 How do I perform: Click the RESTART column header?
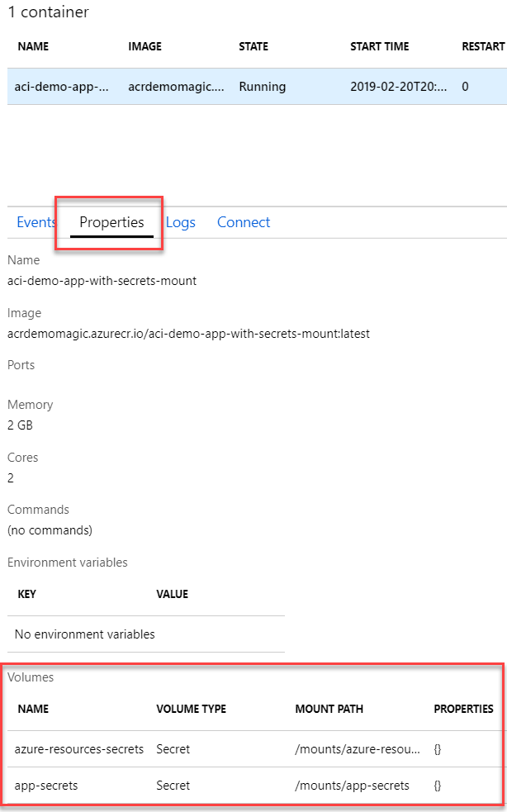(x=482, y=47)
